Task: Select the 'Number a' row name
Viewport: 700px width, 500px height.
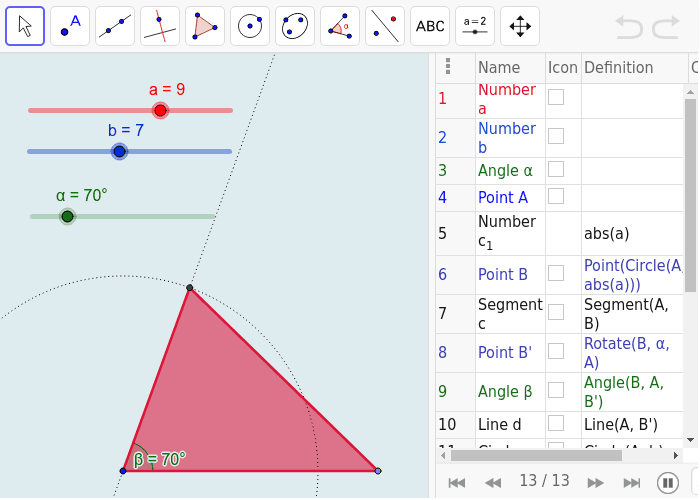Action: pyautogui.click(x=506, y=99)
